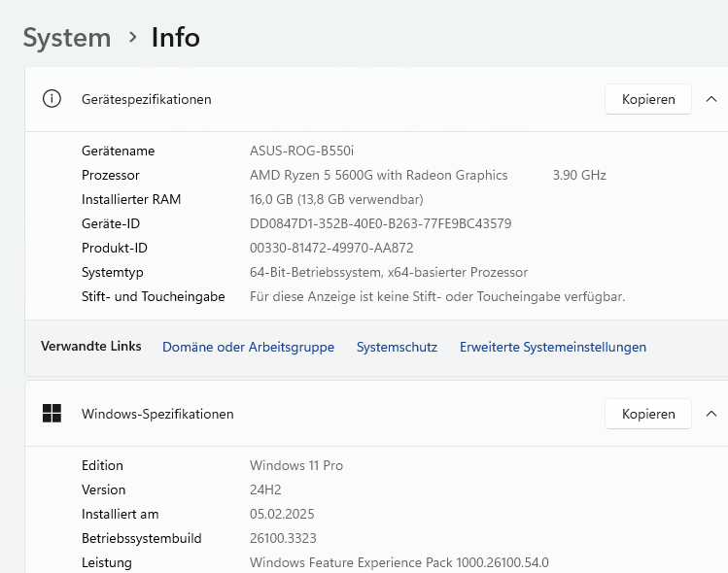This screenshot has width=728, height=573.
Task: Click the 64-Bit-Betriebssystem system type value
Action: click(389, 272)
